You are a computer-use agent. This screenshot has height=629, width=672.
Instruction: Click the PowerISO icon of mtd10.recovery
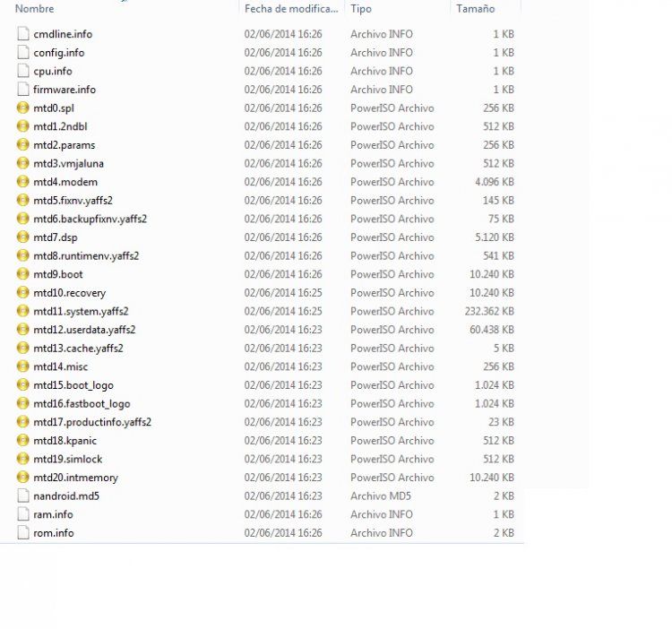(22, 292)
